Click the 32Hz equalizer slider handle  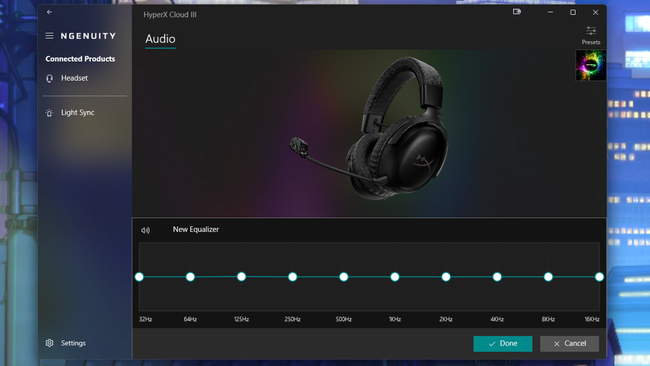pos(139,276)
